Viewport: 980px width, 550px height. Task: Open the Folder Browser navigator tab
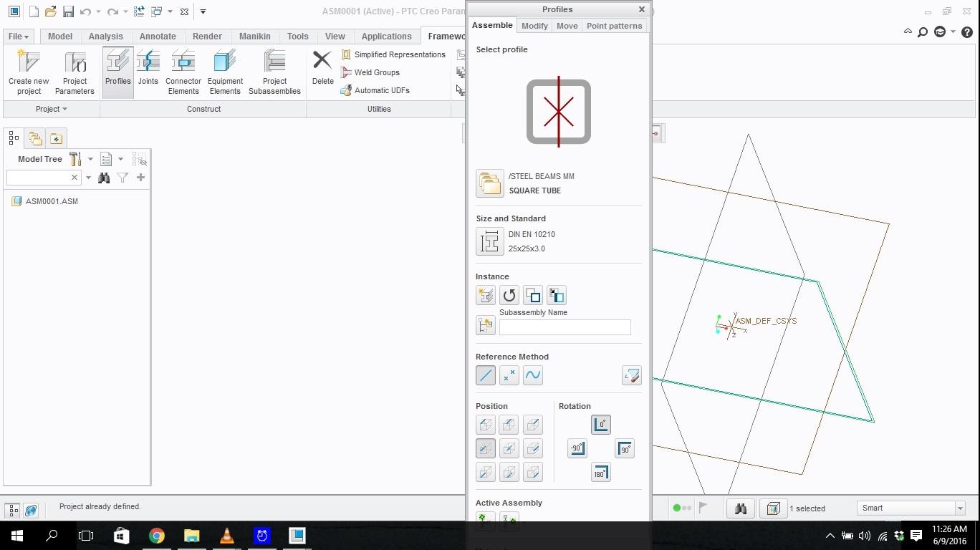pos(34,138)
